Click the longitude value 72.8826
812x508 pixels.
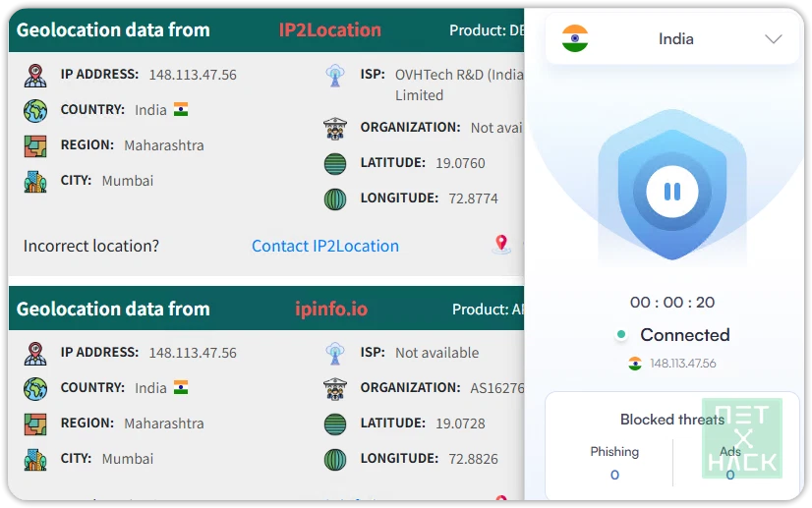[x=473, y=459]
